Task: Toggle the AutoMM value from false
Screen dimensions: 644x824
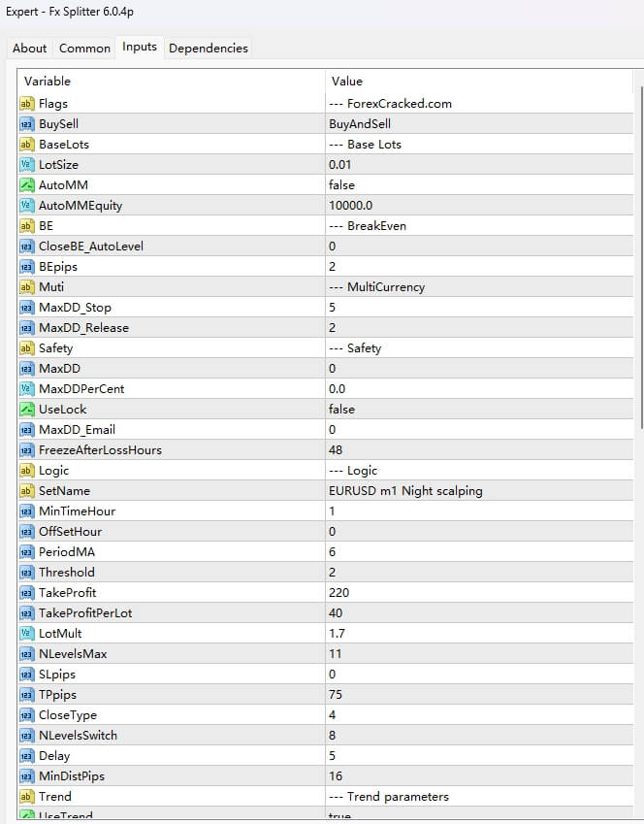Action: click(388, 184)
